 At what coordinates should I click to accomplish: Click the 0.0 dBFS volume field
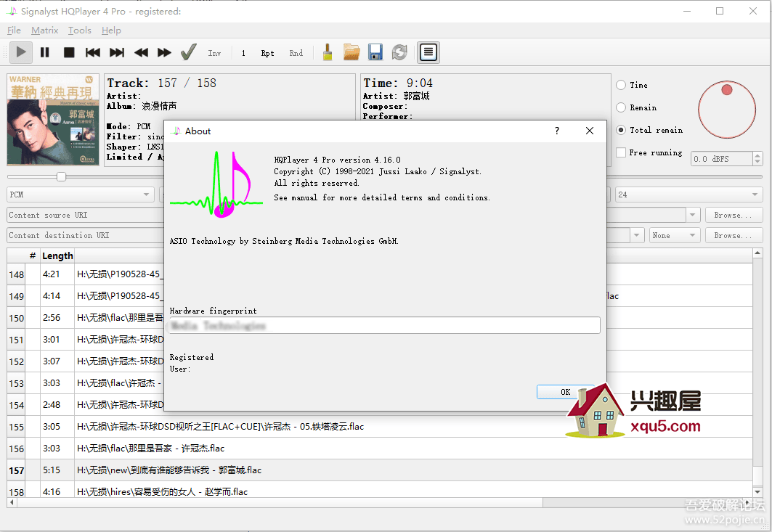click(x=722, y=159)
